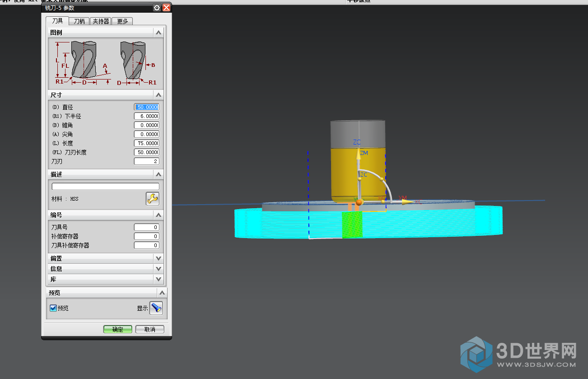Open the 夹持器 tab
The width and height of the screenshot is (588, 379).
pos(101,21)
